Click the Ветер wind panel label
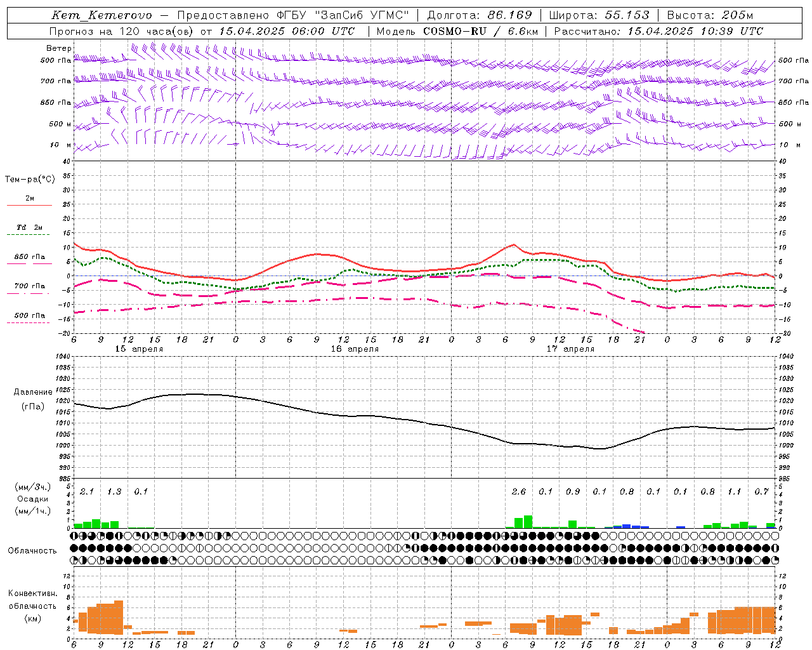812x650 pixels. tap(59, 48)
